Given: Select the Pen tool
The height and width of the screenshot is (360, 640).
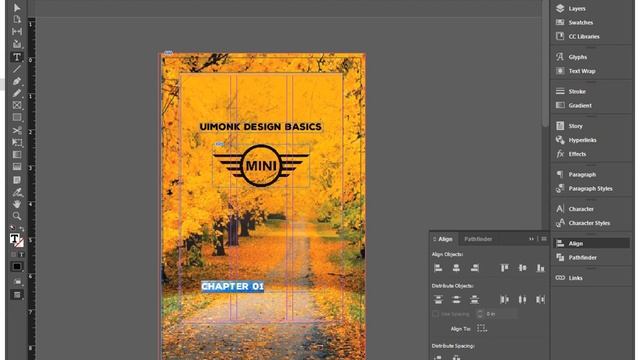Looking at the screenshot, I should pyautogui.click(x=17, y=81).
